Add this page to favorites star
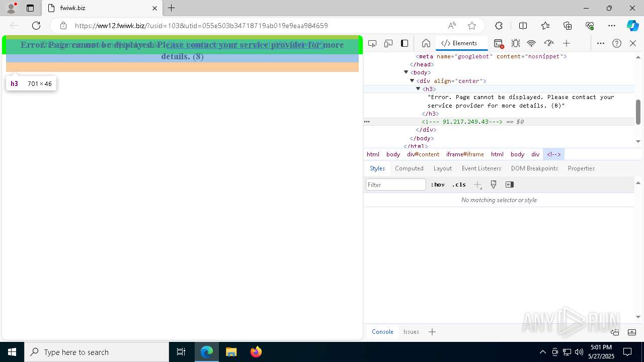This screenshot has width=644, height=362. pyautogui.click(x=472, y=26)
